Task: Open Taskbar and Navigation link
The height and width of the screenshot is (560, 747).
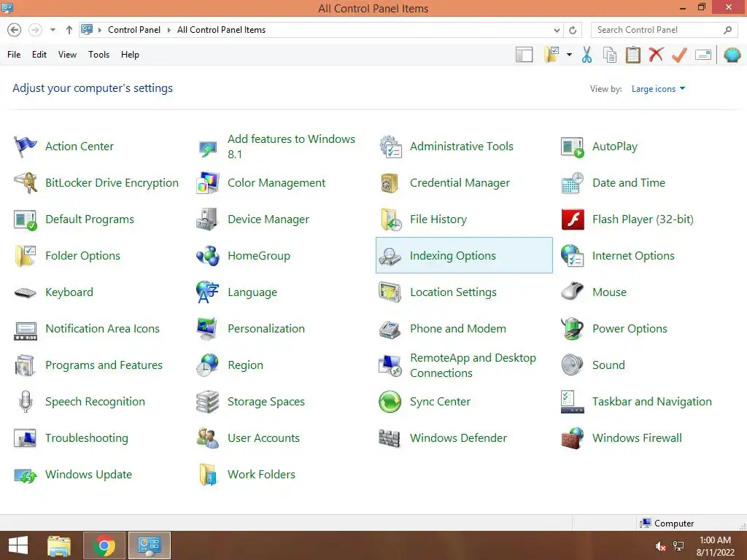Action: (x=651, y=402)
